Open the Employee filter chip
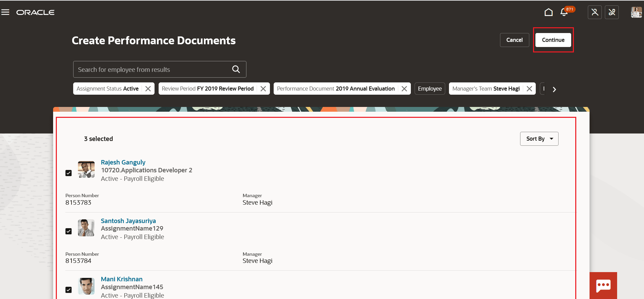The width and height of the screenshot is (644, 299). pos(430,89)
